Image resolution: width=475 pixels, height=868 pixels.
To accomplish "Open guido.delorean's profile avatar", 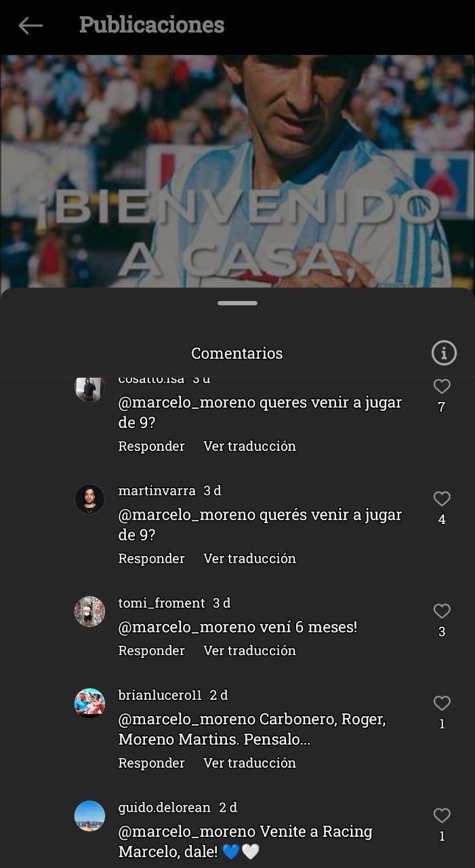I will [x=89, y=816].
